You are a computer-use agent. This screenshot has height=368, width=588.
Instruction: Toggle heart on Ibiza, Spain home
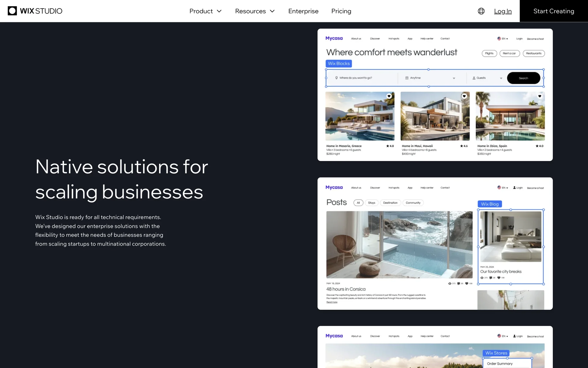(540, 96)
